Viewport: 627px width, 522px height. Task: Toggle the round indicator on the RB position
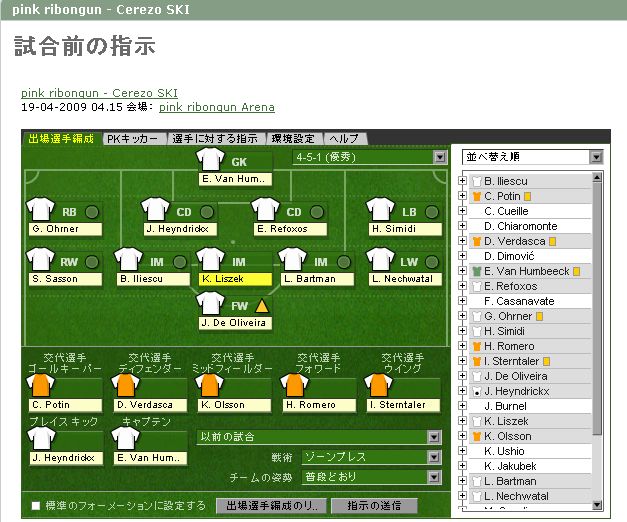(92, 211)
